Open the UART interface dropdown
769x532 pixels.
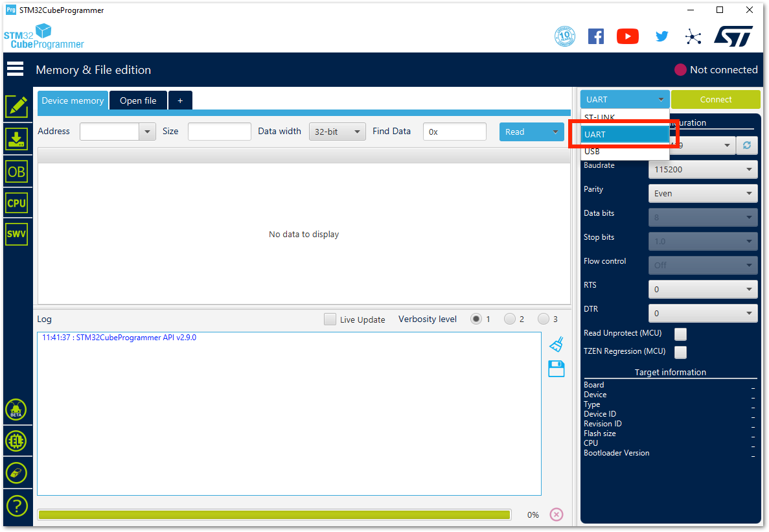(x=625, y=100)
